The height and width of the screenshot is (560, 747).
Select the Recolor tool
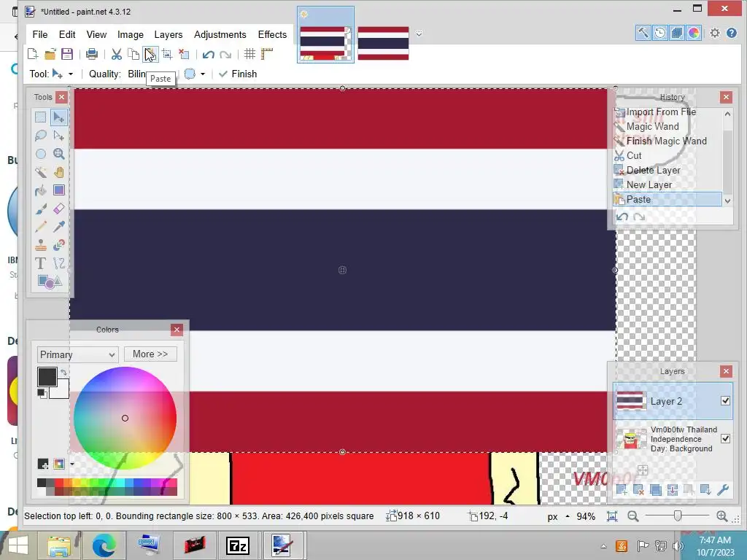pos(58,245)
